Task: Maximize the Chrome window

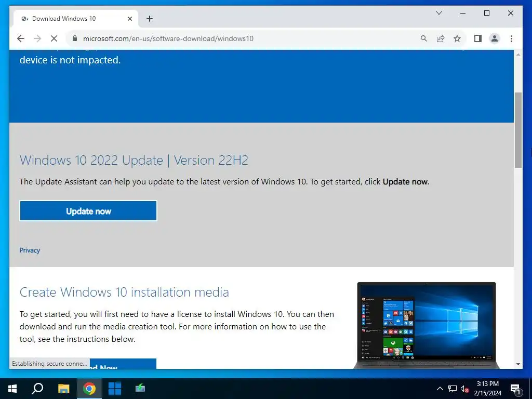Action: [486, 13]
